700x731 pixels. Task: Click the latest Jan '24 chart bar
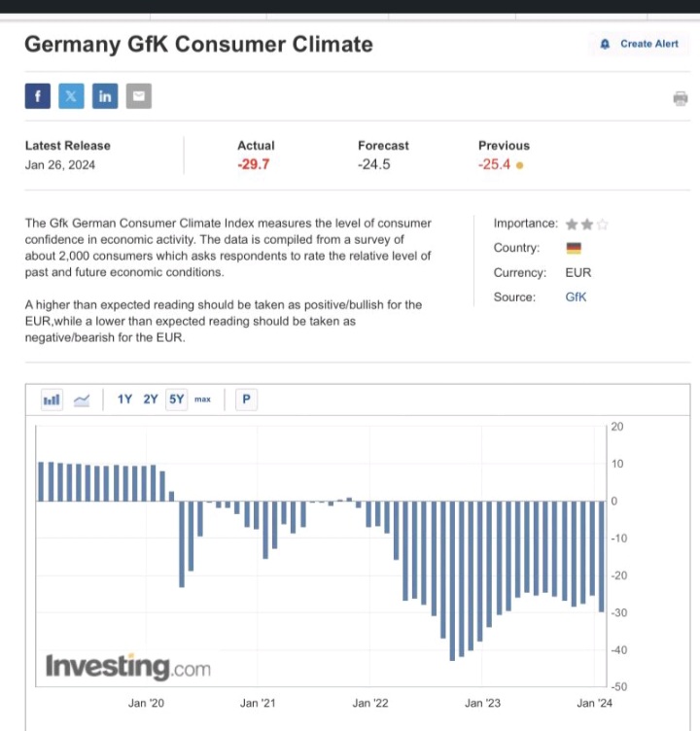point(602,556)
